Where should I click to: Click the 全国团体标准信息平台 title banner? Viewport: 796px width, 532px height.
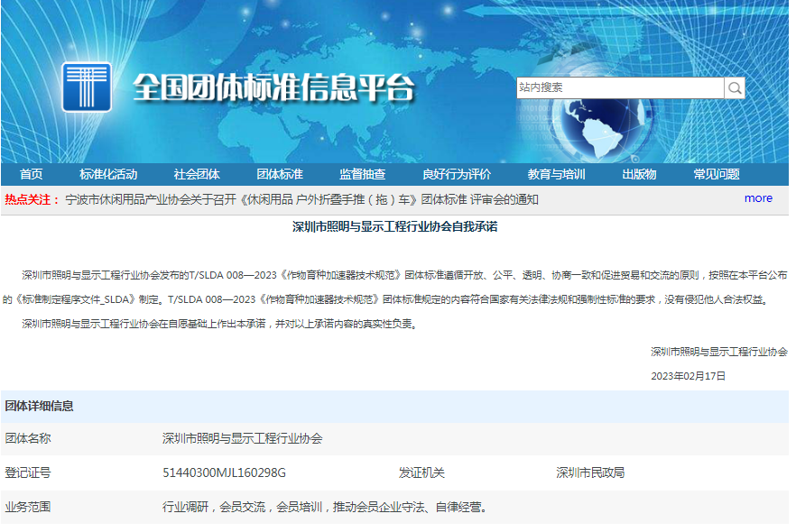273,88
